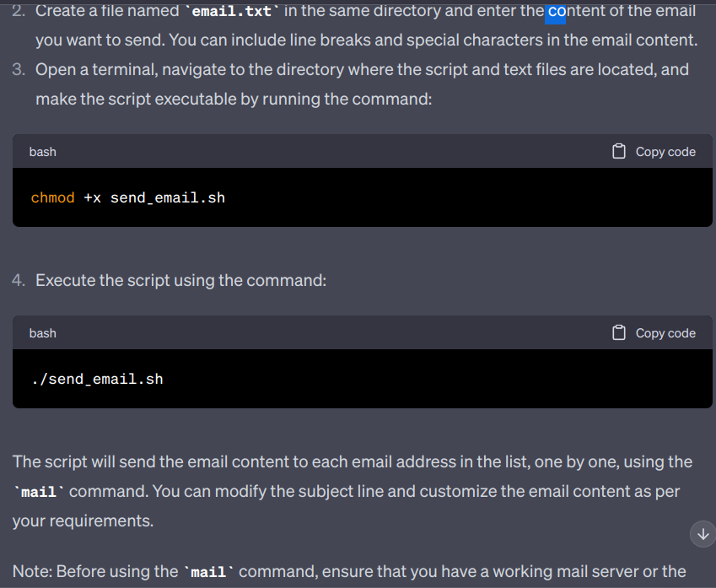The image size is (716, 588).
Task: Click the list number 3 before "Open a terminal"
Action: (19, 69)
